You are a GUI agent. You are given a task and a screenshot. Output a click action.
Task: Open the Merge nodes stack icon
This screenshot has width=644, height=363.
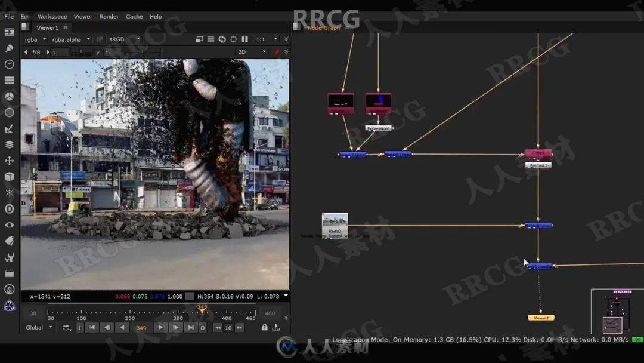(x=9, y=144)
